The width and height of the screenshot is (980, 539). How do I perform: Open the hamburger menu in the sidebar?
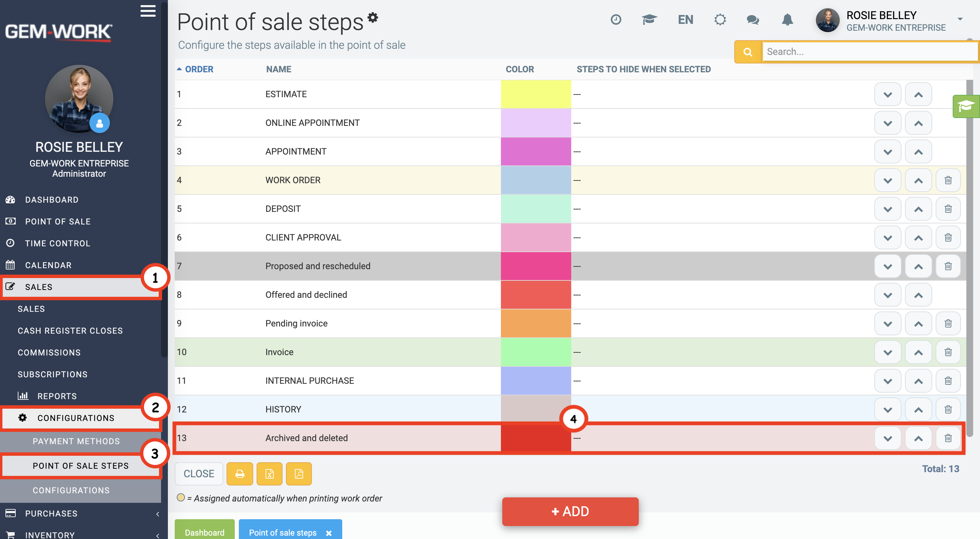[x=148, y=11]
